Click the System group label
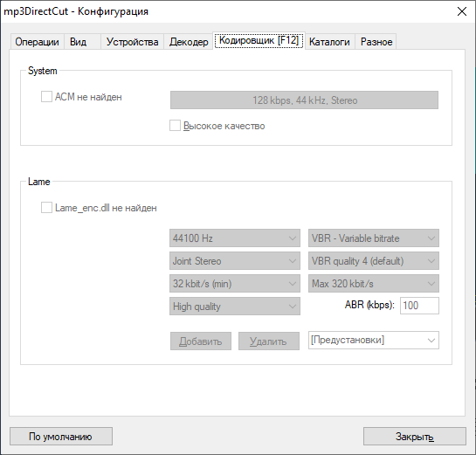The image size is (476, 455). 43,71
